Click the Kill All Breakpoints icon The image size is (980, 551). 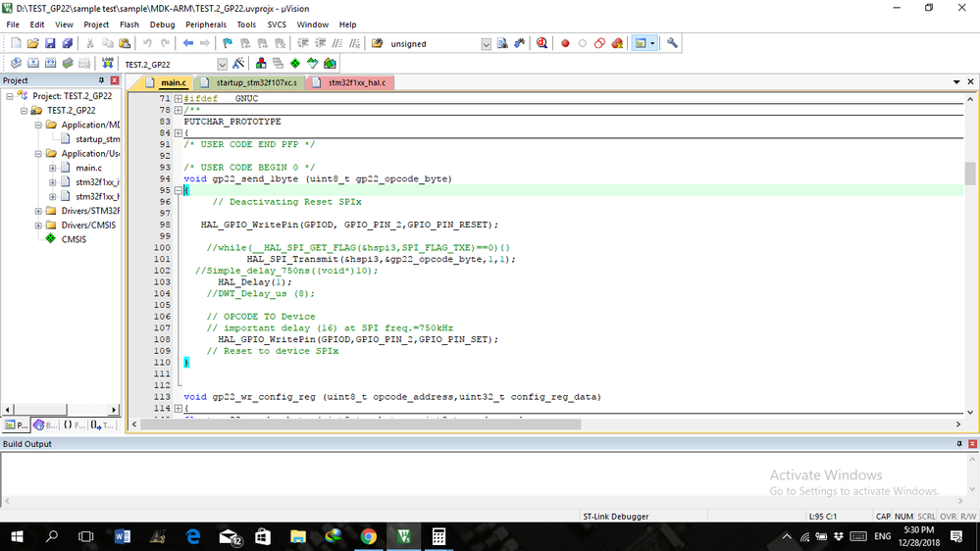(617, 44)
